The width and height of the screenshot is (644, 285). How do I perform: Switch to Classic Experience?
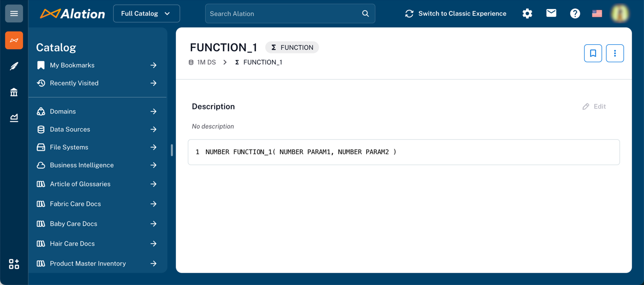pyautogui.click(x=462, y=13)
